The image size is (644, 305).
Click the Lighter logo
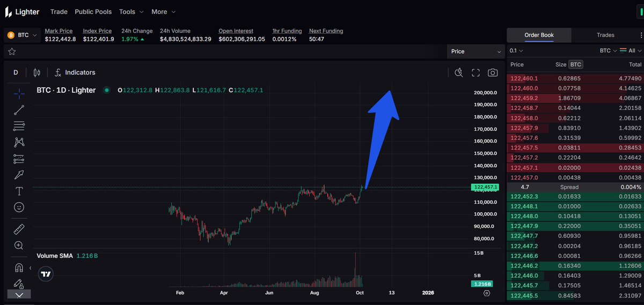22,11
